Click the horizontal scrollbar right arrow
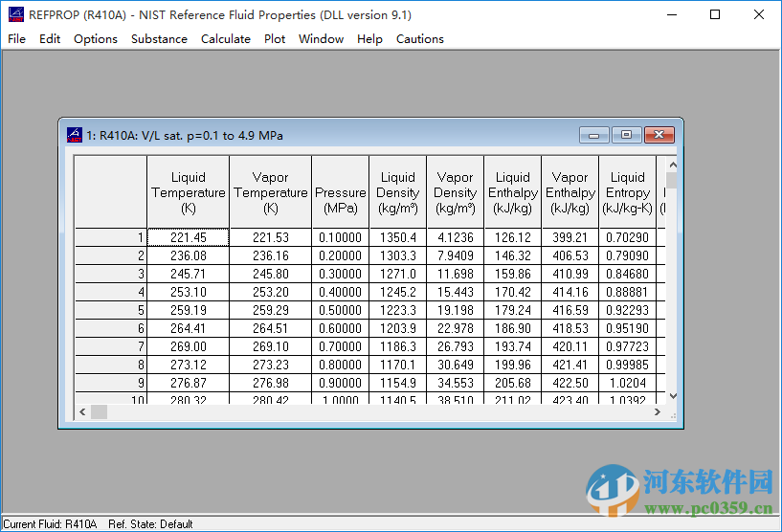 657,411
